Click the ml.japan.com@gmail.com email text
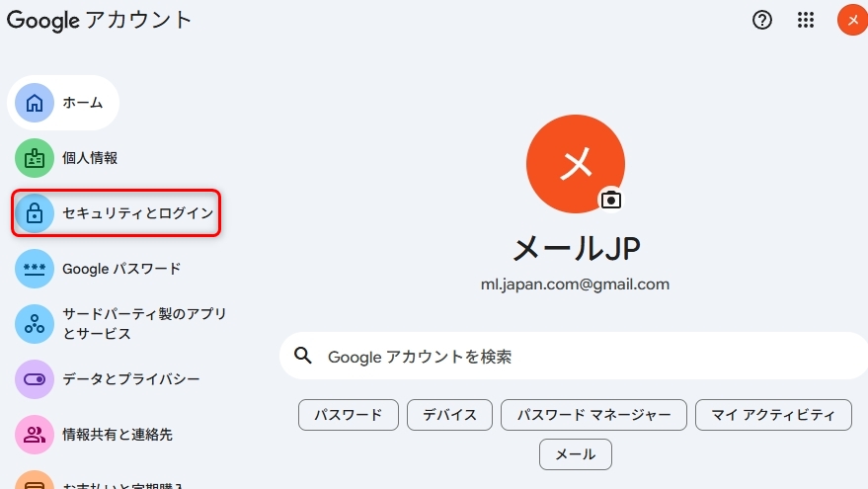 (575, 285)
